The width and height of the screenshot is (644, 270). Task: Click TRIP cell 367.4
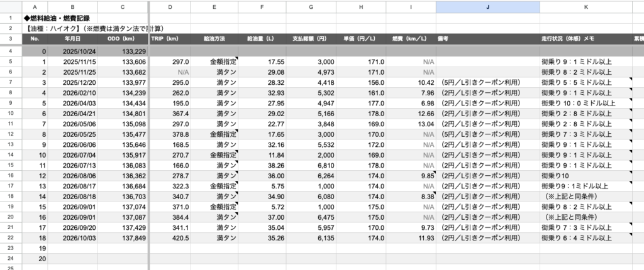click(170, 114)
